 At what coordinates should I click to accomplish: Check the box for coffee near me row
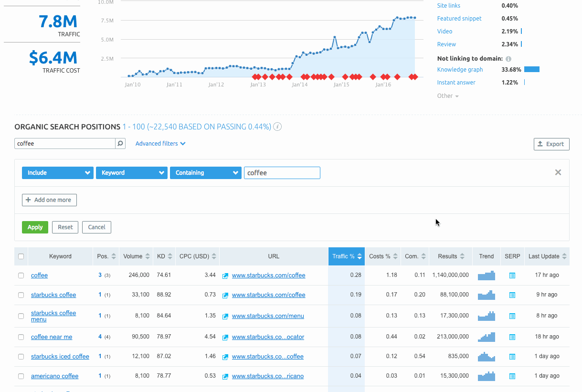[x=21, y=337]
